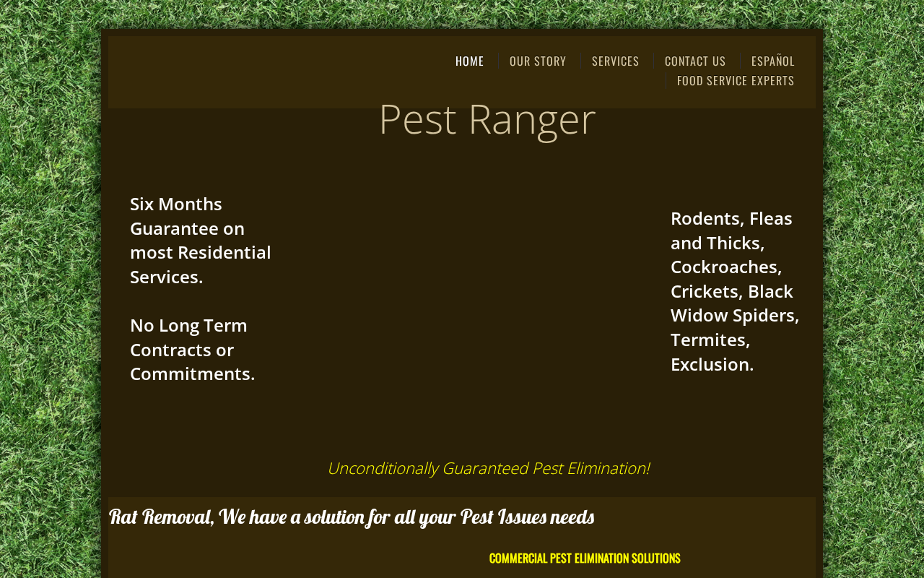Screen dimensions: 924x578
Task: Go to the OUR STORY page
Action: pyautogui.click(x=538, y=61)
